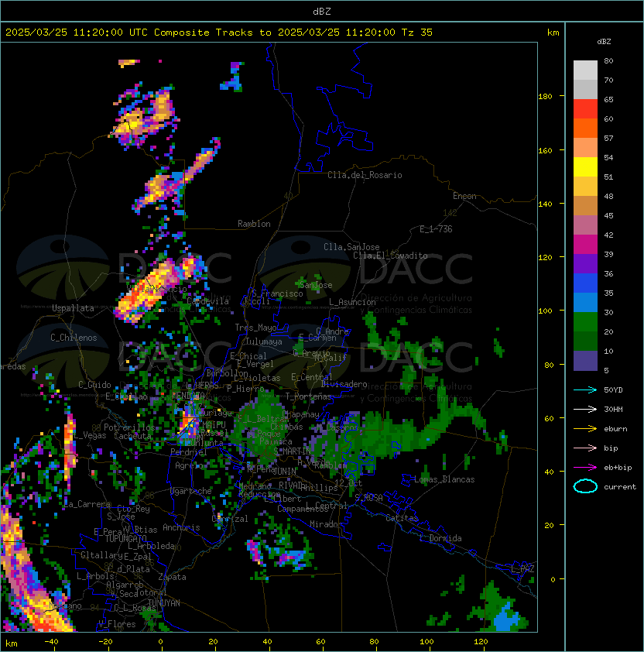The image size is (644, 652).
Task: Click the 'Carrizal' map label
Action: coord(230,519)
